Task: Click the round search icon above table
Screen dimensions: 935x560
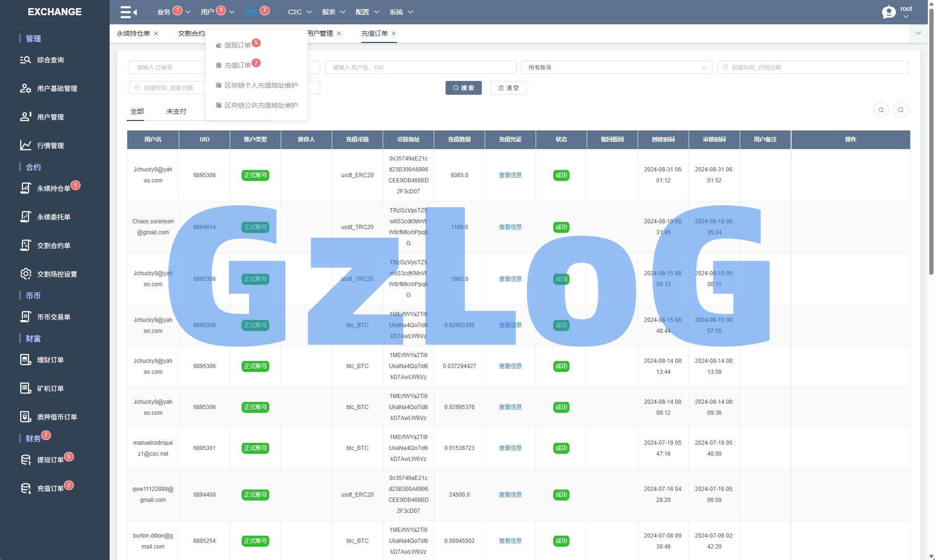Action: pyautogui.click(x=901, y=110)
